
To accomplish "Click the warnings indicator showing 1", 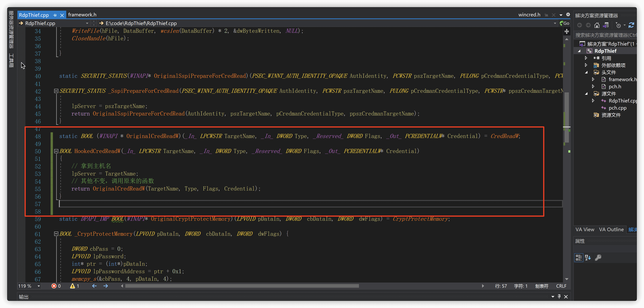I will pyautogui.click(x=75, y=286).
